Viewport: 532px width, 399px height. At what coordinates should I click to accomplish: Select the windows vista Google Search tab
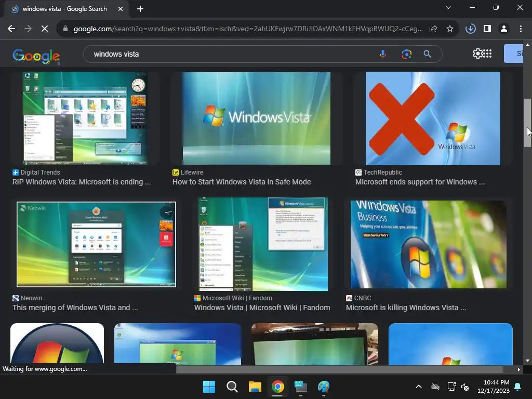tap(64, 9)
